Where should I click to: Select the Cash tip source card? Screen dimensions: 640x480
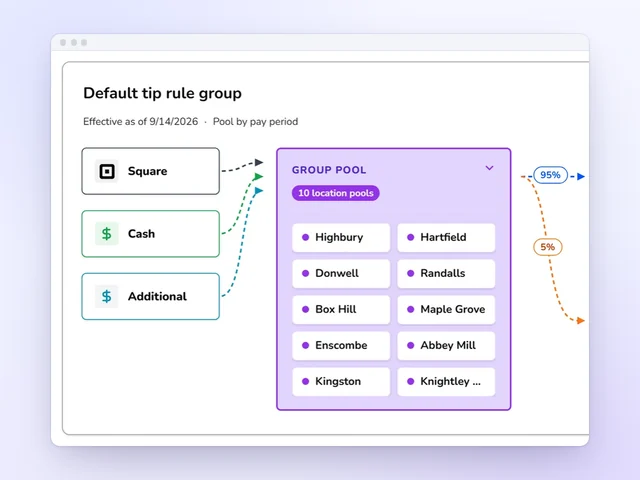(x=151, y=233)
